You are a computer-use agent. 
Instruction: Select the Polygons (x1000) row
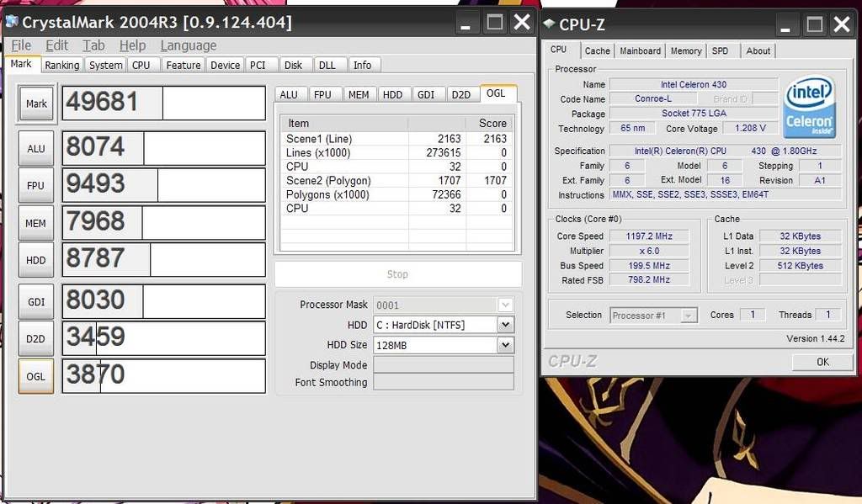397,194
